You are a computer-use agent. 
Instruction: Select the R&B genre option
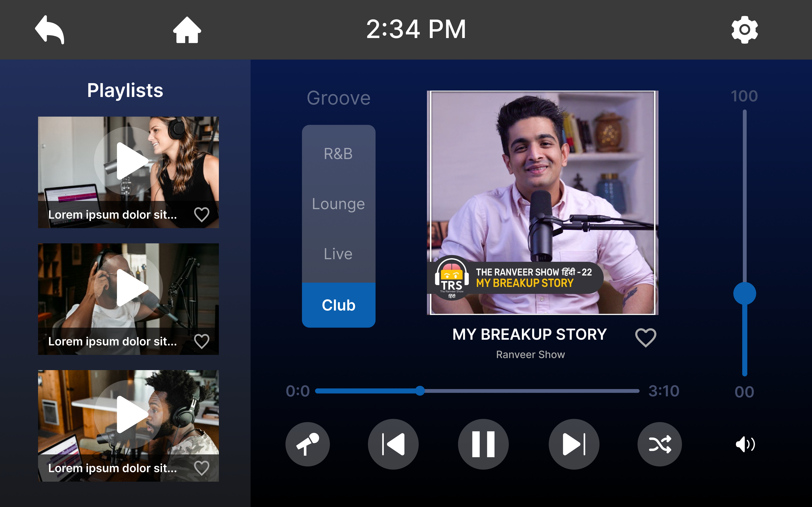pos(338,154)
